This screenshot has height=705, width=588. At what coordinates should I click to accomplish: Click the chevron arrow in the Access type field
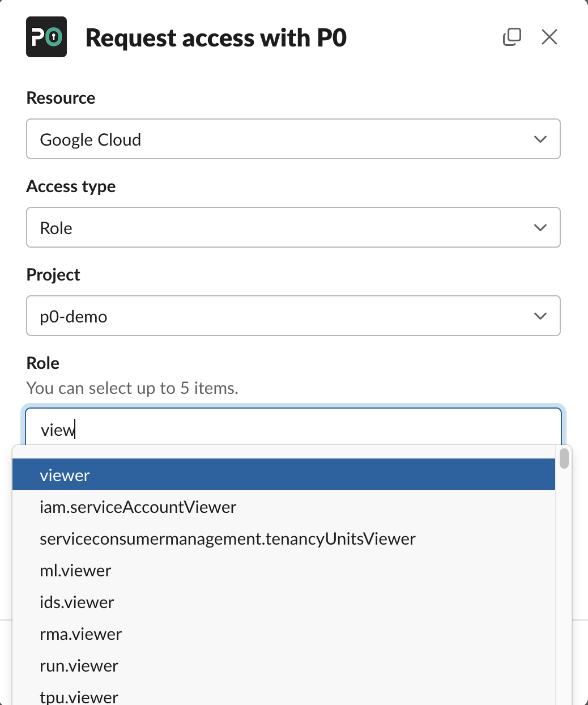pyautogui.click(x=540, y=228)
